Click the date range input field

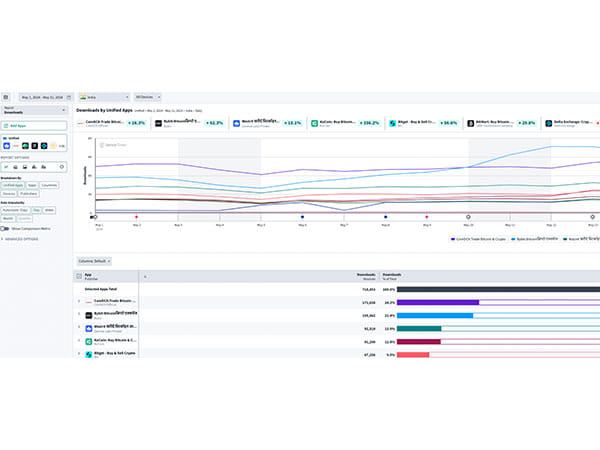pos(43,97)
